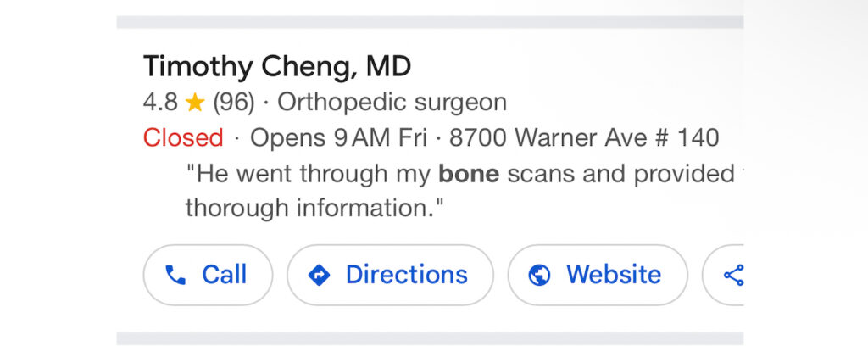Click the Directions diamond arrow icon
This screenshot has width=868, height=346.
[319, 275]
